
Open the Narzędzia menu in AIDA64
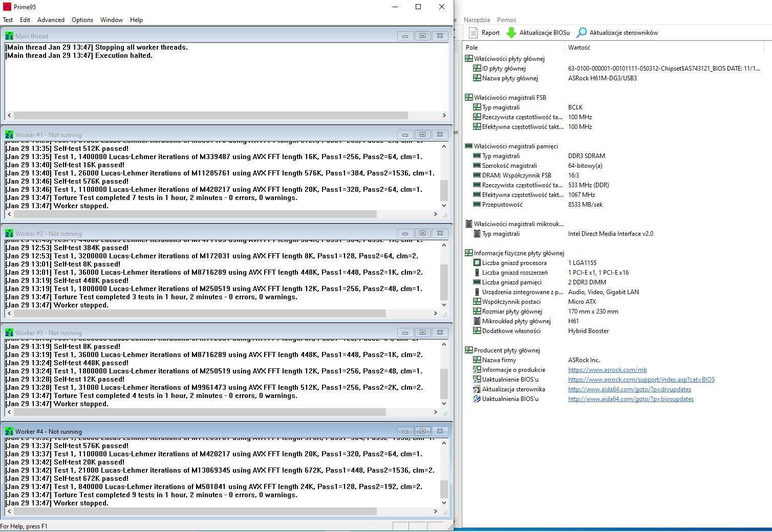[477, 20]
